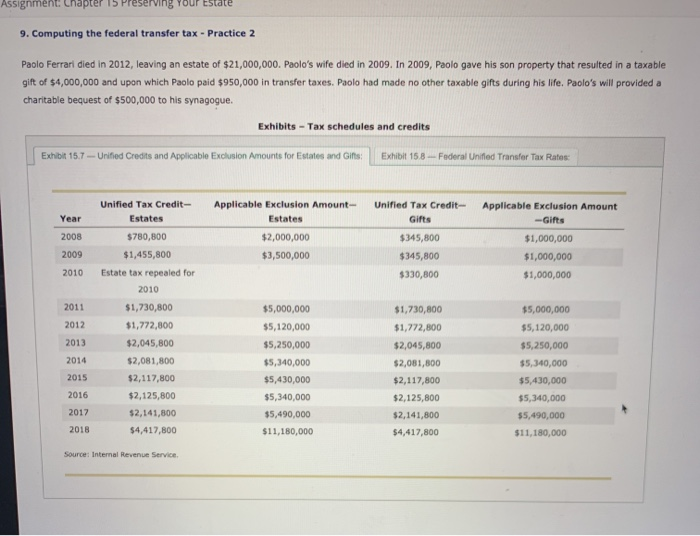Click the '$1,730,800' gift credit in 2011 row
700x536 pixels.
(x=418, y=309)
